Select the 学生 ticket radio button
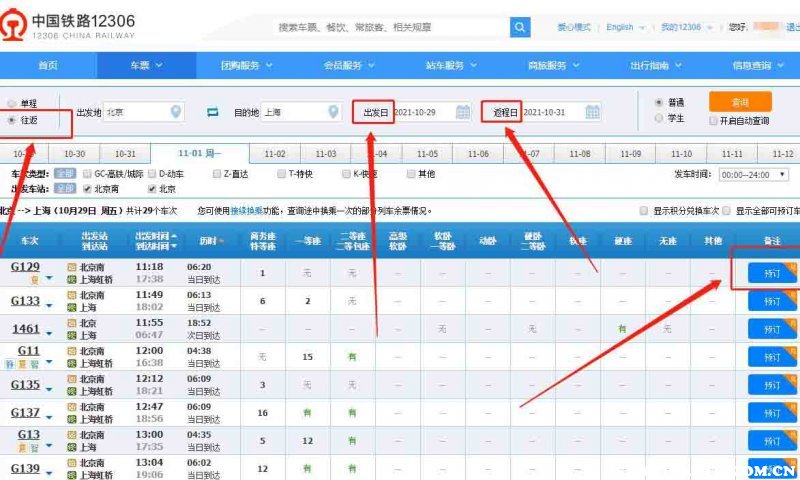 point(658,118)
